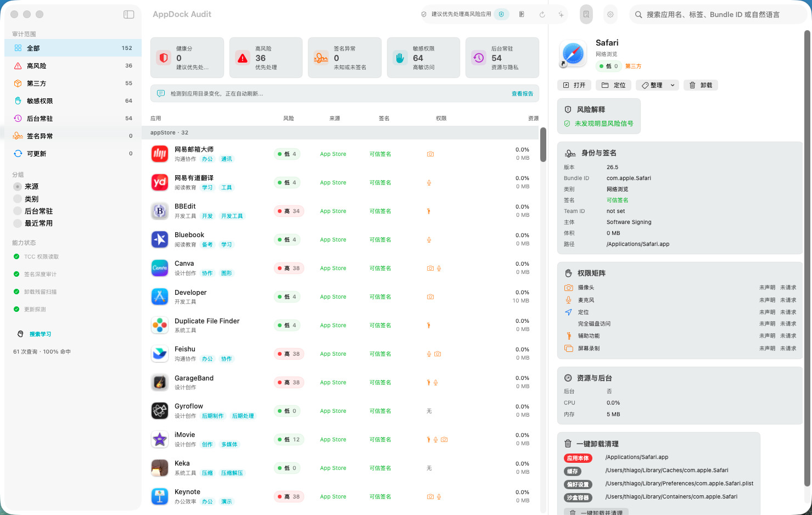
Task: Click the brain icon beside 搜索学习
Action: (20, 334)
